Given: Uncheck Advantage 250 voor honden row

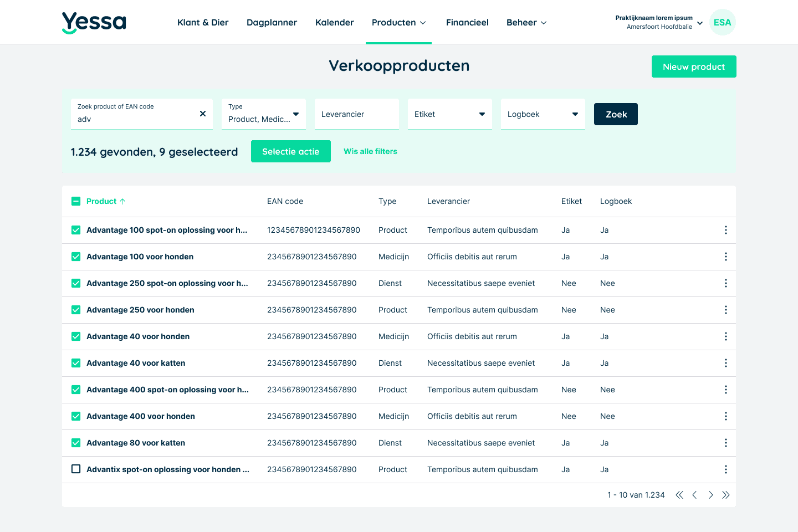Looking at the screenshot, I should (x=76, y=310).
